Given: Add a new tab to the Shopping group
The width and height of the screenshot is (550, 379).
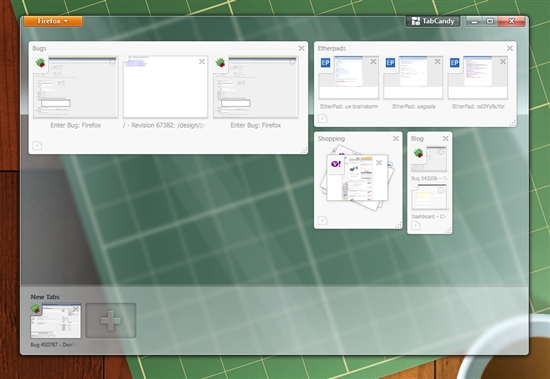Looking at the screenshot, I should pos(323,220).
